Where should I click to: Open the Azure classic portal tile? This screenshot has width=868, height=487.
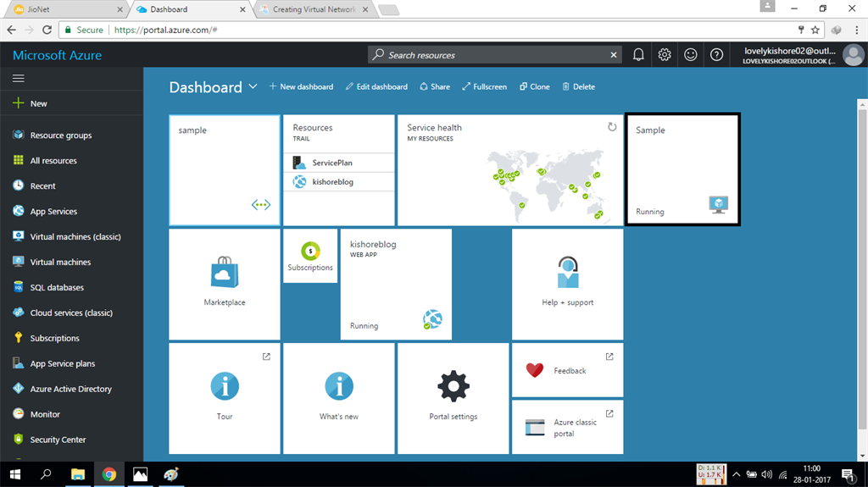tap(567, 427)
